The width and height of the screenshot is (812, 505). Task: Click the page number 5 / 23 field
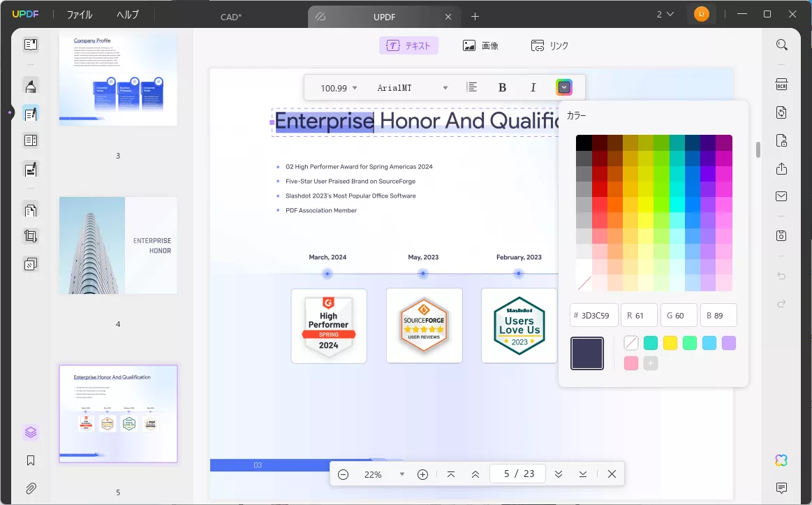tap(517, 474)
